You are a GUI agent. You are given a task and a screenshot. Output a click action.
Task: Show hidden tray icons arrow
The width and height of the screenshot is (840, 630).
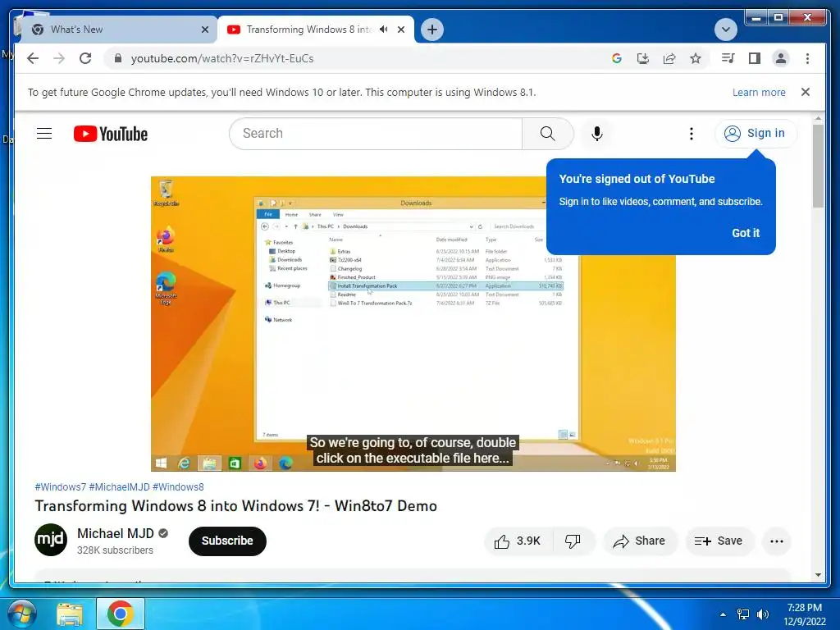[723, 614]
